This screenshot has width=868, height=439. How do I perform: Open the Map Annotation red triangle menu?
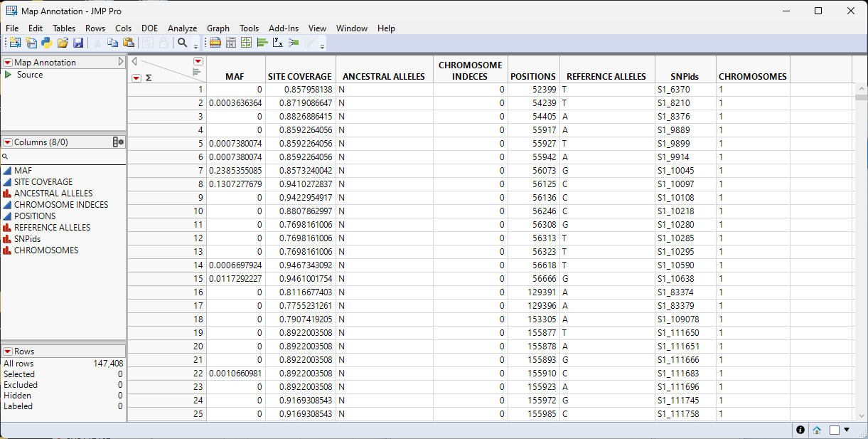[8, 63]
